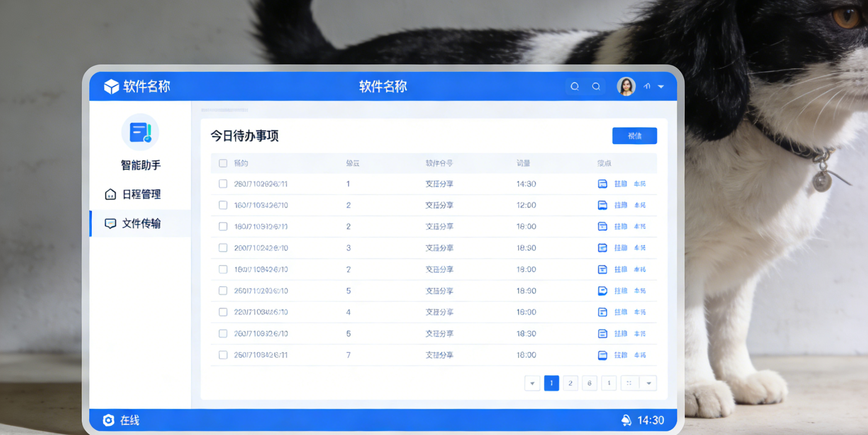Image resolution: width=868 pixels, height=435 pixels.
Task: Click the 在线 status icon
Action: (x=108, y=420)
